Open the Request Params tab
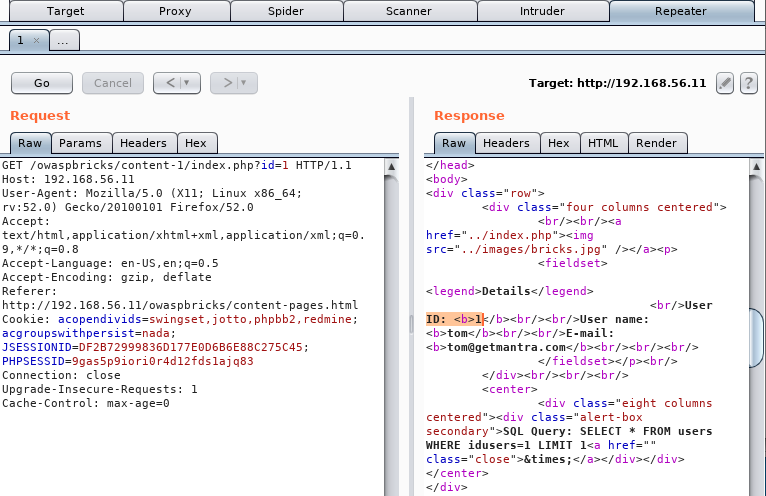 (x=81, y=143)
